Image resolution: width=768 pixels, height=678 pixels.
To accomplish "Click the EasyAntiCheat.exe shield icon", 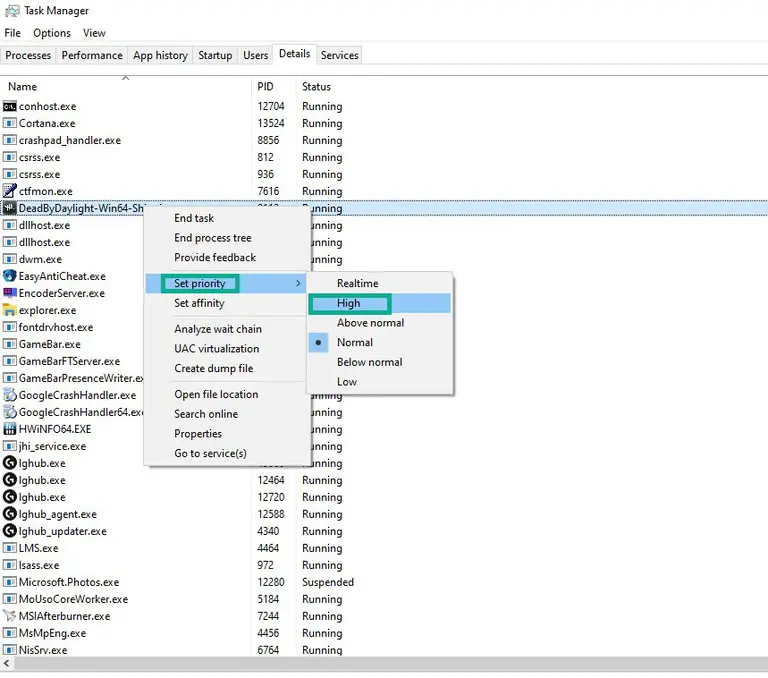I will (x=9, y=276).
